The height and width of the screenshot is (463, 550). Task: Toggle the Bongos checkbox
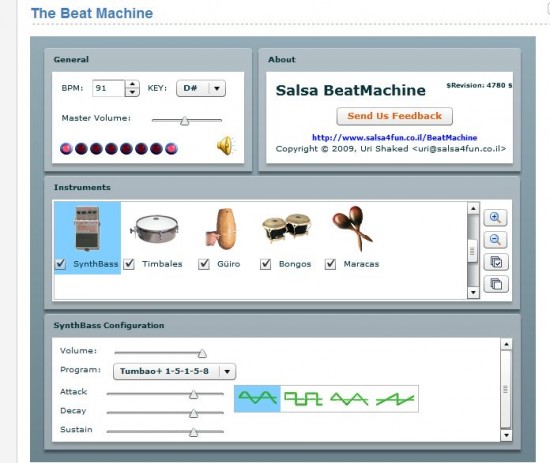click(x=266, y=264)
